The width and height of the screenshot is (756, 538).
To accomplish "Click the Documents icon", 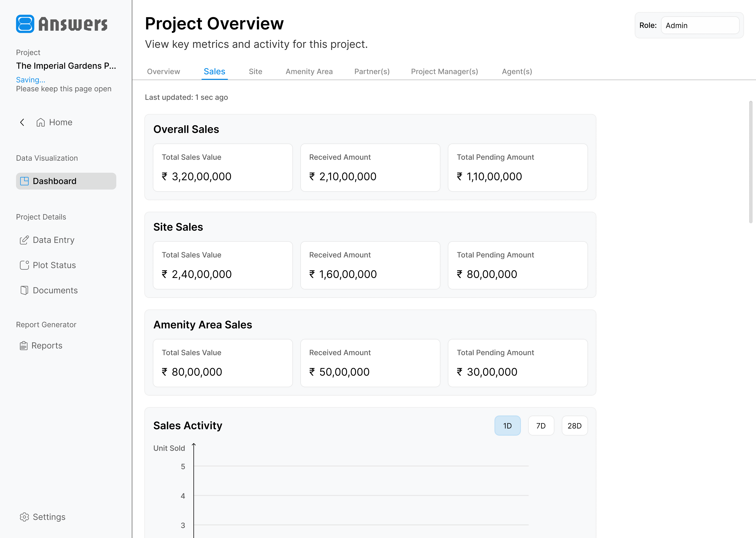I will point(24,290).
